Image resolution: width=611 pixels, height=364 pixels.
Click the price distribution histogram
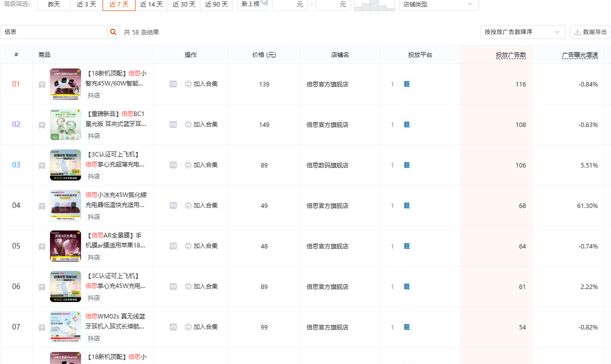[374, 5]
